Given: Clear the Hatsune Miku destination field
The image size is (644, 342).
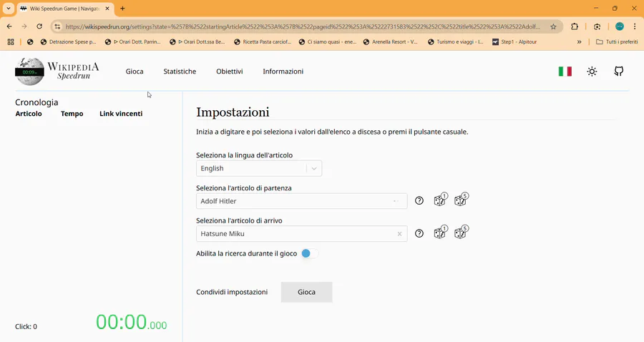Looking at the screenshot, I should 399,234.
